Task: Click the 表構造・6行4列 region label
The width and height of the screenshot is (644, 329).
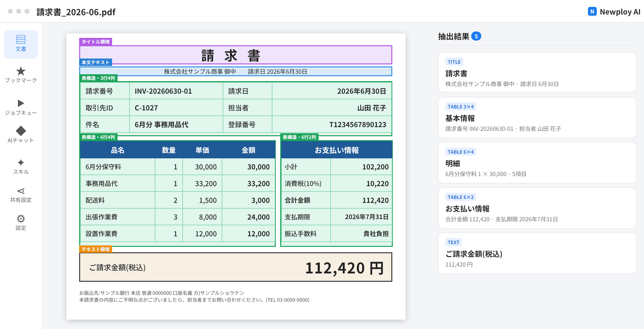Action: 98,137
